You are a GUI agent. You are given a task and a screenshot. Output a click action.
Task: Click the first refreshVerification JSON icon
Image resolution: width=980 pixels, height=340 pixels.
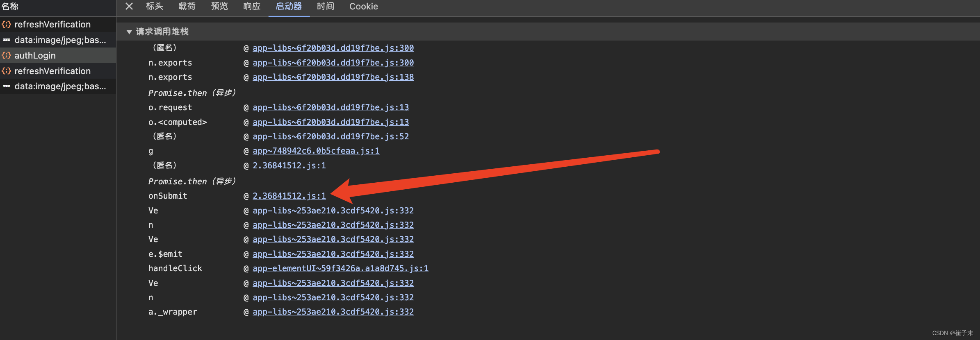pos(6,24)
